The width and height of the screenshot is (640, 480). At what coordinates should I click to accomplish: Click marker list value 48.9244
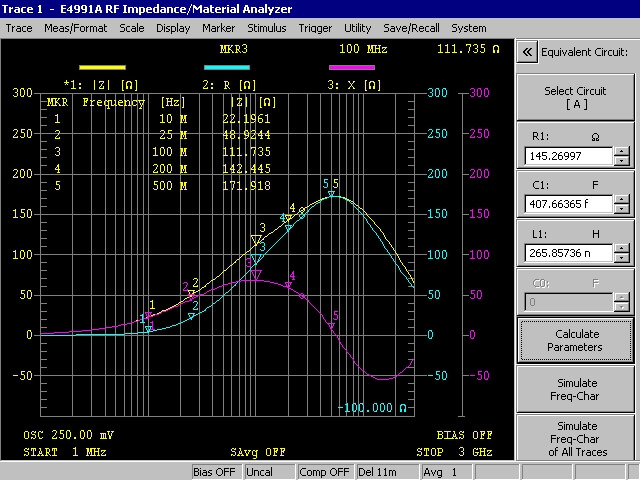[x=246, y=135]
